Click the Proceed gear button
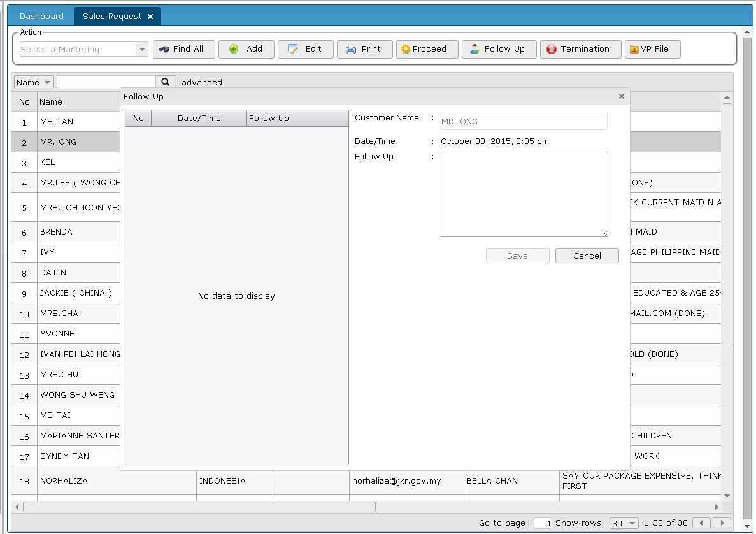This screenshot has height=534, width=756. 427,49
